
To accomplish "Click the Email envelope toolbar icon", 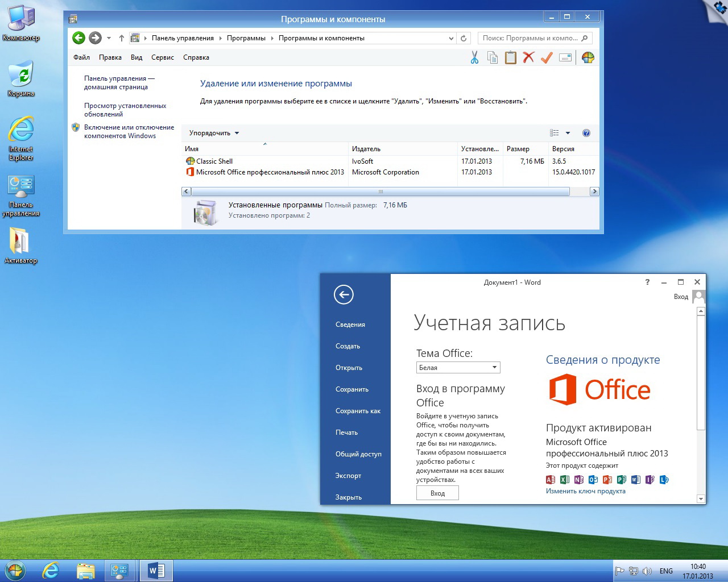I will (x=565, y=57).
